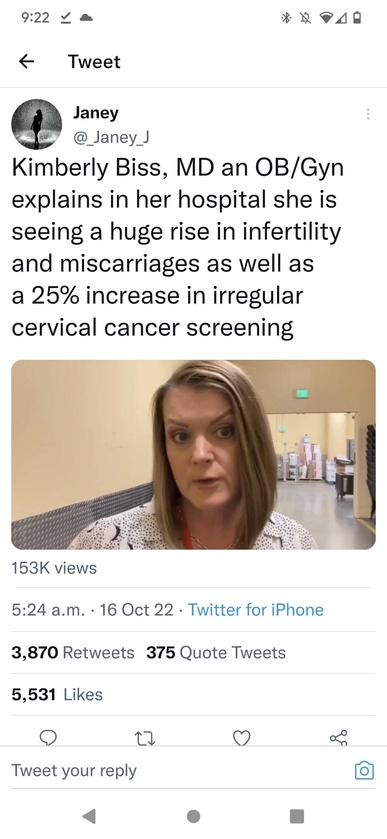View the 5,531 Likes list
This screenshot has height=839, width=387.
coord(57,695)
